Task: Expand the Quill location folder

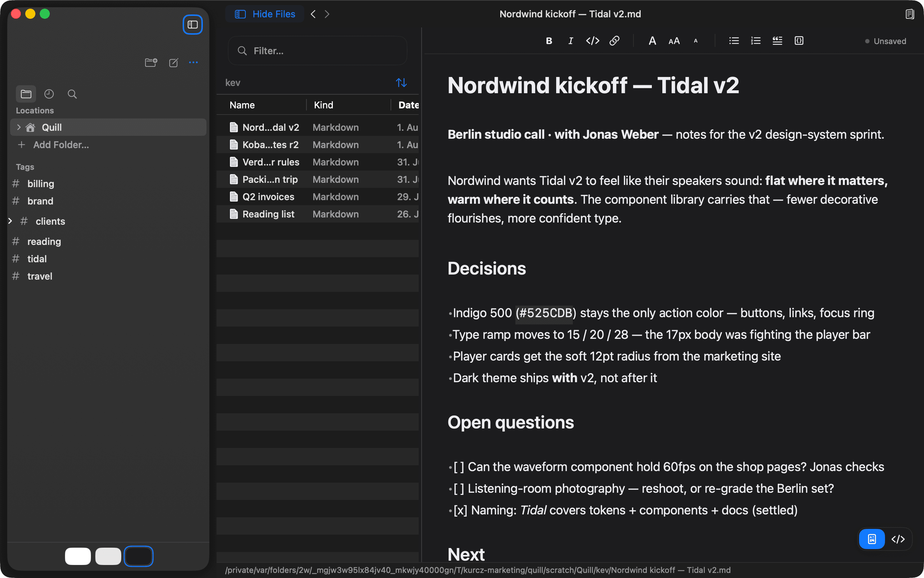Action: (x=19, y=127)
